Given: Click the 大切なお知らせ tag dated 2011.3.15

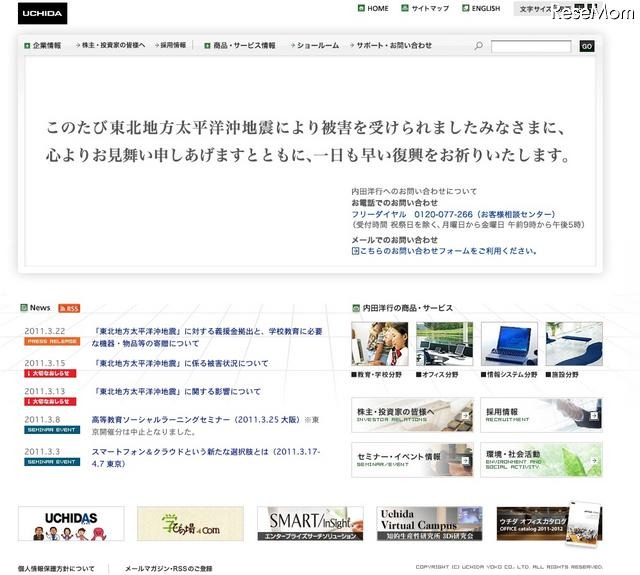Looking at the screenshot, I should point(50,373).
